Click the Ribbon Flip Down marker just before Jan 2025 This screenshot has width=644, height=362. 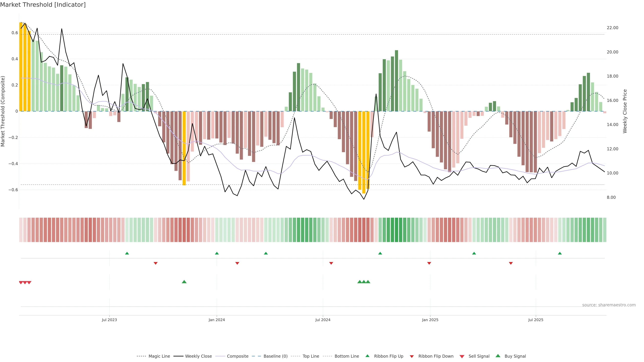click(x=429, y=263)
